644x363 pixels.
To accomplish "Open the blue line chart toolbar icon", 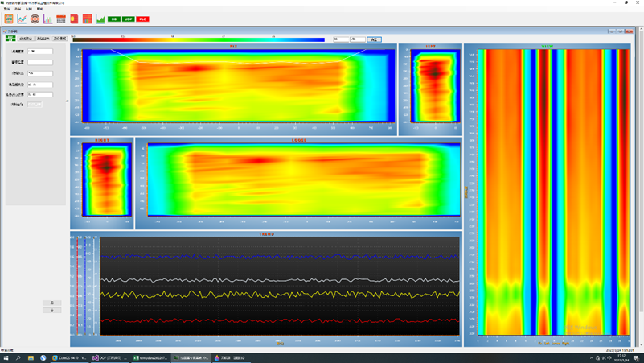I will pos(22,19).
